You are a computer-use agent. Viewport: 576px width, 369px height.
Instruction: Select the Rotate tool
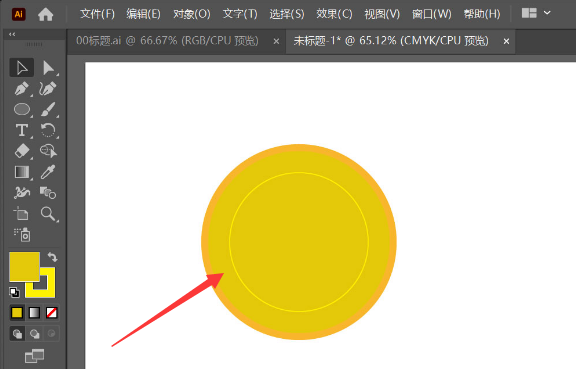click(48, 130)
